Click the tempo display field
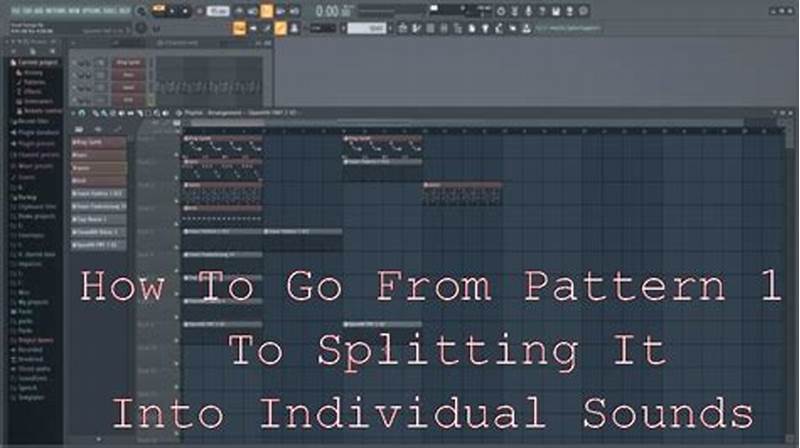Screen dimensions: 800x448 tap(218, 11)
